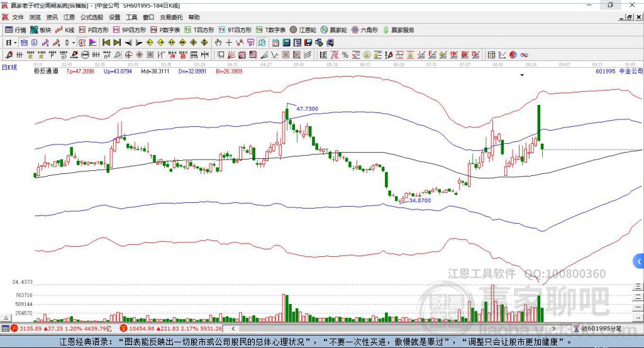Open the 行情 market quotes view
Screen dimensions: 644x348
coord(15,30)
